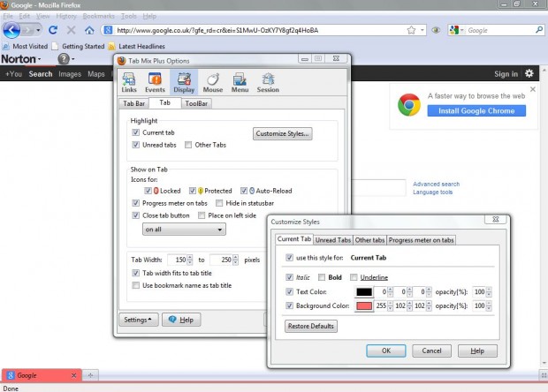Click Install Google Chrome button
Image resolution: width=548 pixels, height=392 pixels.
pos(476,111)
